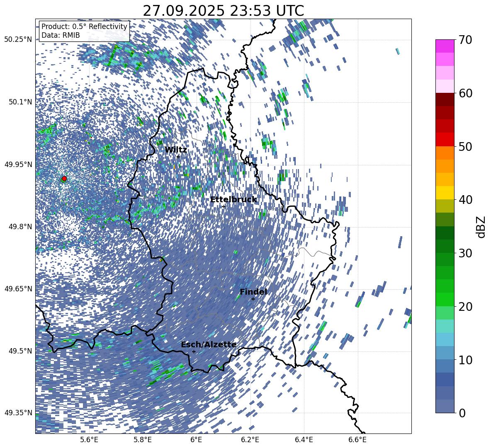Click the 50 tick label on colorbar
Image resolution: width=491 pixels, height=448 pixels.
[465, 146]
